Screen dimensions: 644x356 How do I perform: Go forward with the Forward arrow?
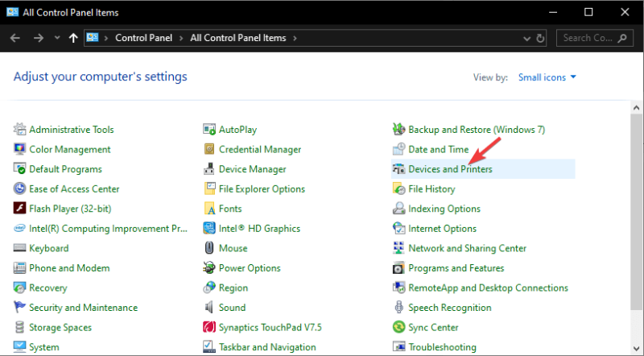point(39,38)
